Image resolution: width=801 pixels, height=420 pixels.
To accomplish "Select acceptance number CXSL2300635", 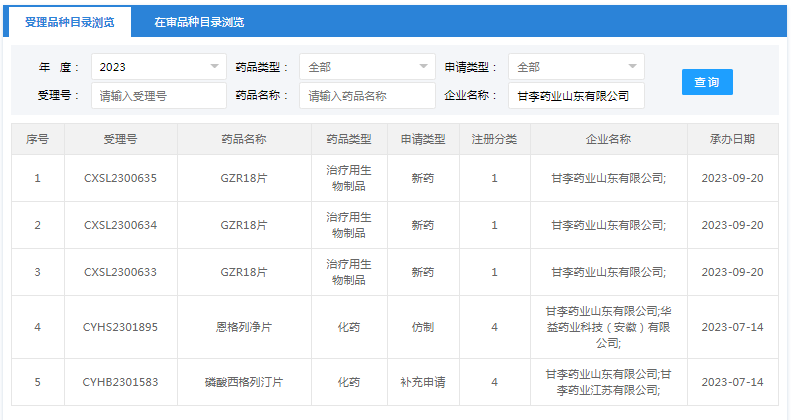I will (121, 178).
